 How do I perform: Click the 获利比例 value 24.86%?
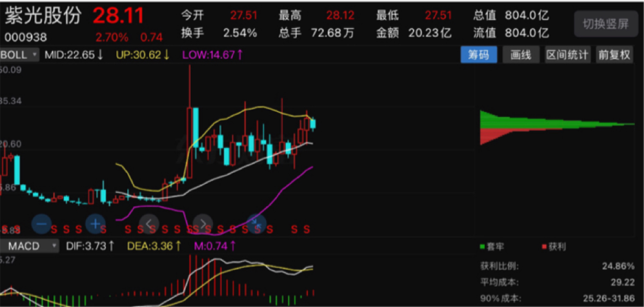[618, 266]
